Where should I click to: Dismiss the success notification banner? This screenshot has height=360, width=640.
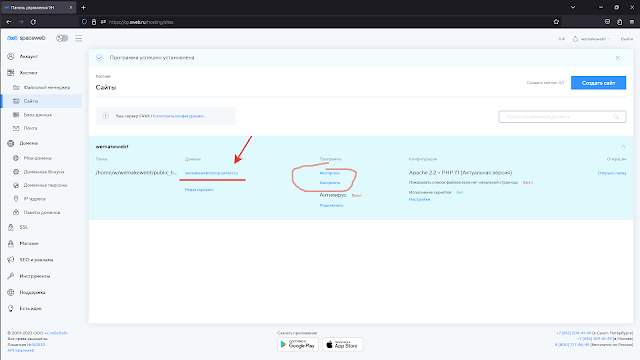(x=618, y=58)
